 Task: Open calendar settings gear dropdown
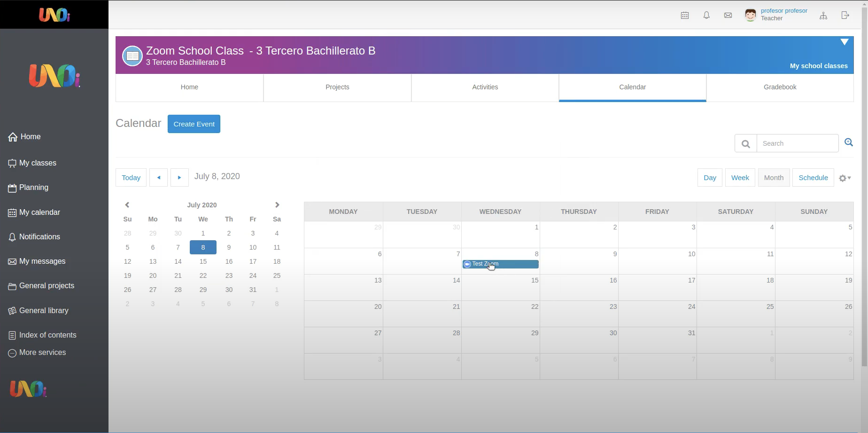tap(845, 178)
